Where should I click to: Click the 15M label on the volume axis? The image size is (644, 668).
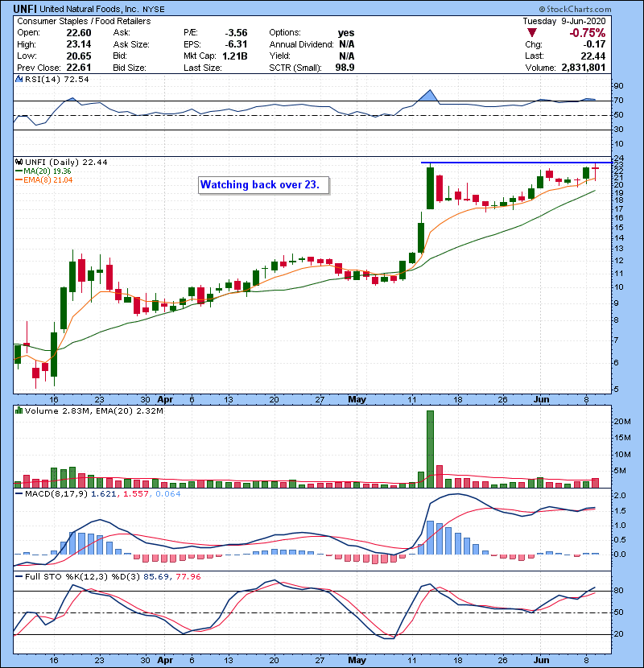(621, 438)
